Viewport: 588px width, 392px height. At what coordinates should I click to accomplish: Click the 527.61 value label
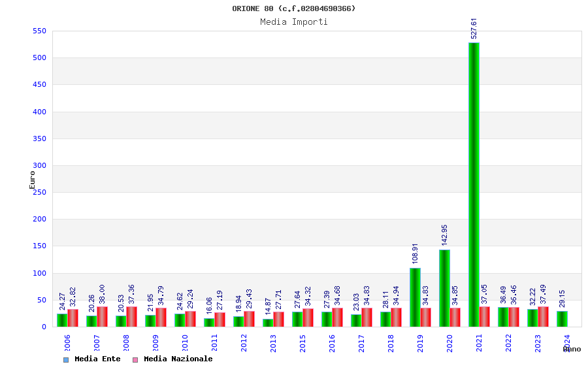point(474,29)
